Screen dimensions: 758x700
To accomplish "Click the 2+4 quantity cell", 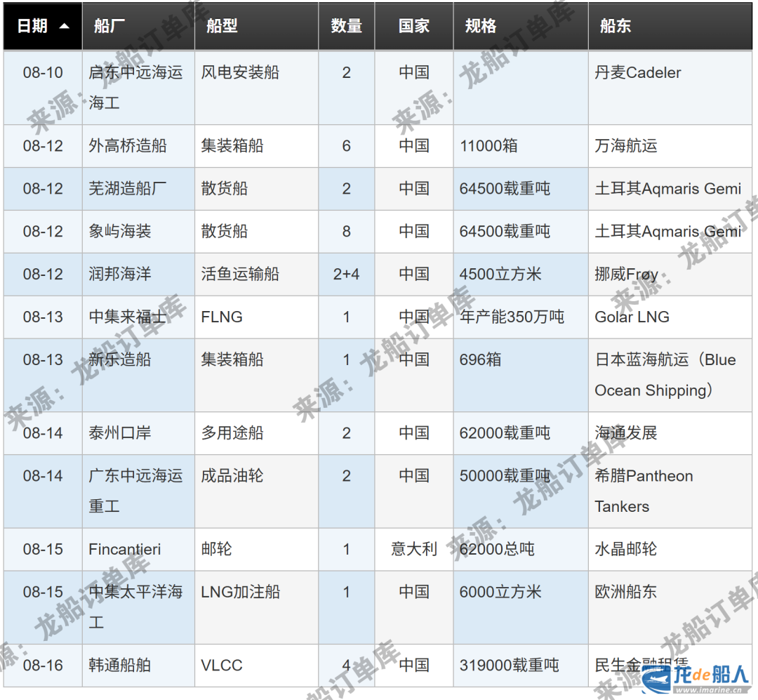I will (x=346, y=275).
